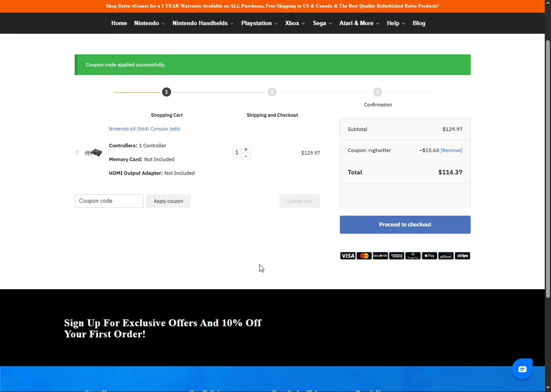Expand the Help menu
551x392 pixels.
pos(396,23)
